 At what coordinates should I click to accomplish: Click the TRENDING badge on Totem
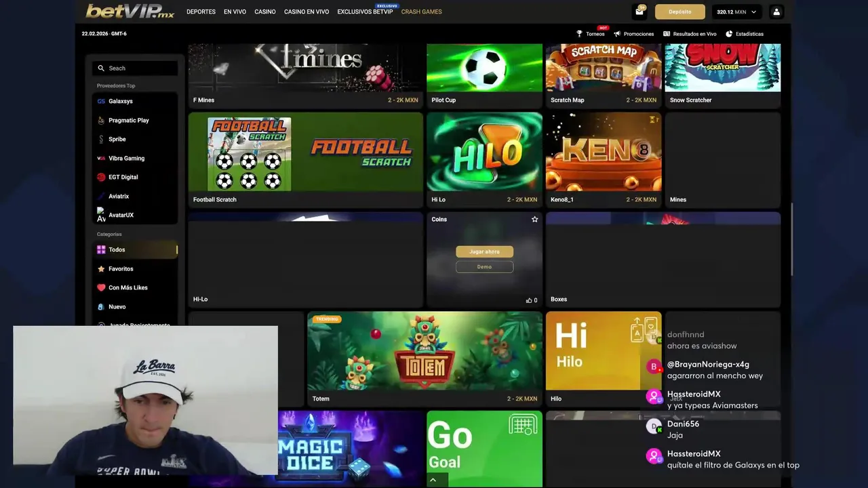click(326, 319)
